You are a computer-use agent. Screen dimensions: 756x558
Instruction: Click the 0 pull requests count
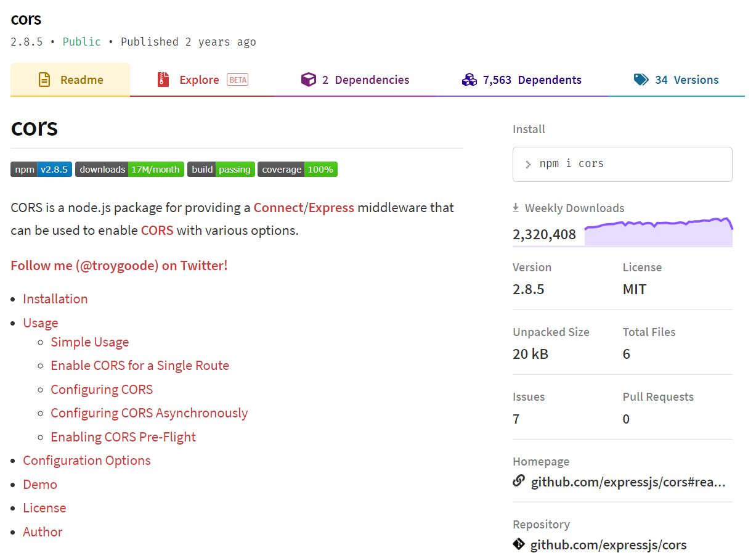(x=626, y=419)
